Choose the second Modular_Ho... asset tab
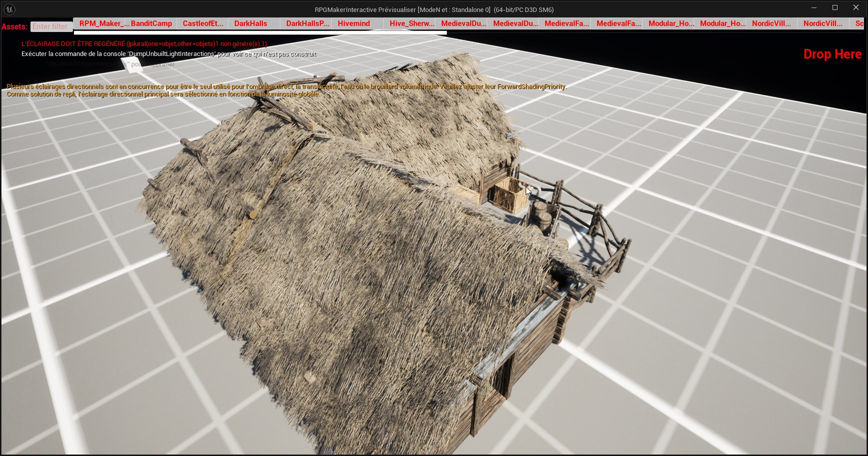This screenshot has width=868, height=456. [x=720, y=23]
